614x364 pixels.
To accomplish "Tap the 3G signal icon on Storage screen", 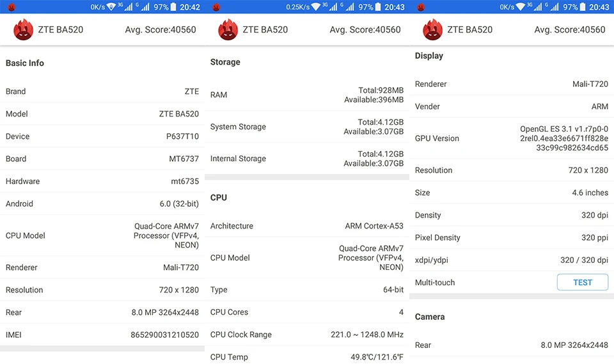I will [x=330, y=6].
